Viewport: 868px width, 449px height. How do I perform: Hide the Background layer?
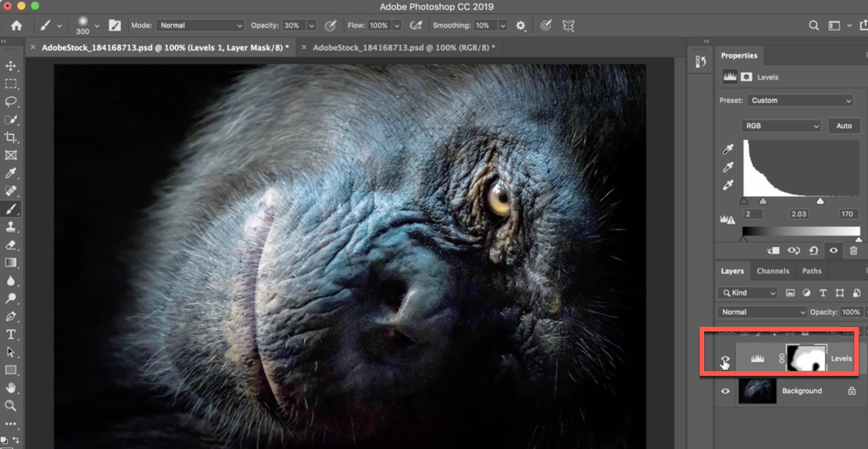[x=725, y=391]
